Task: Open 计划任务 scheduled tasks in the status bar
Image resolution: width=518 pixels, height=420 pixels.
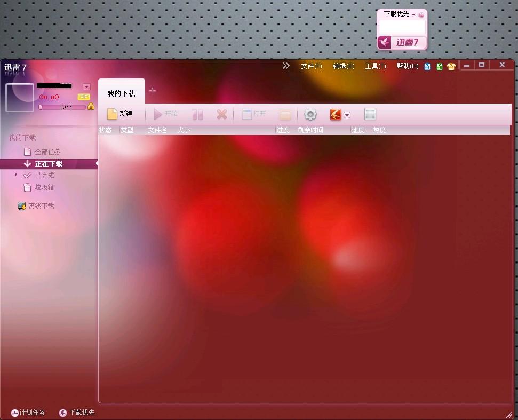Action: point(28,413)
